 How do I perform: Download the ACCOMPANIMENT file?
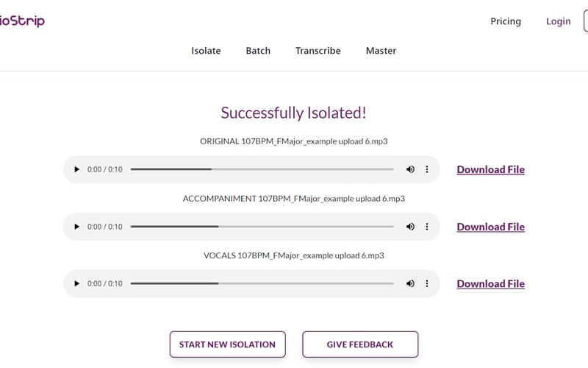point(490,227)
